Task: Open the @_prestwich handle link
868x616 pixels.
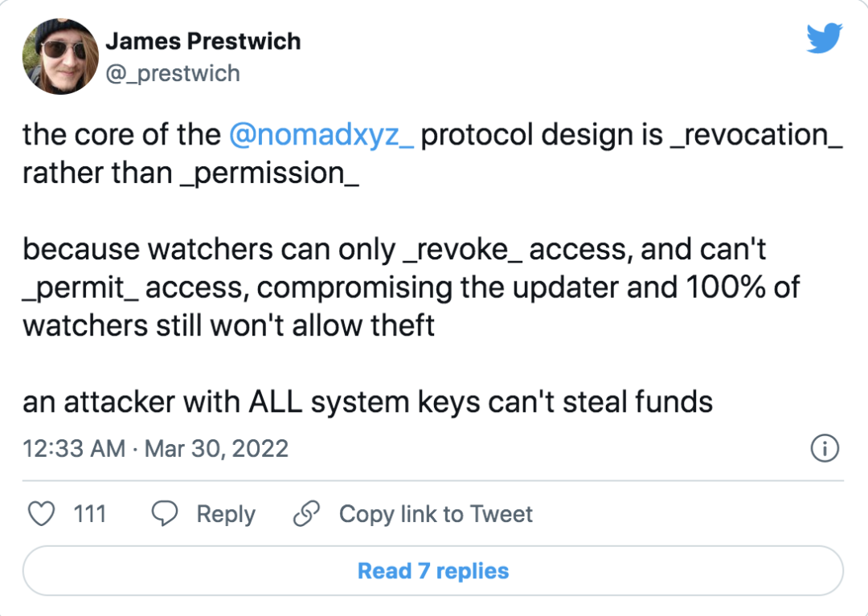Action: (173, 74)
